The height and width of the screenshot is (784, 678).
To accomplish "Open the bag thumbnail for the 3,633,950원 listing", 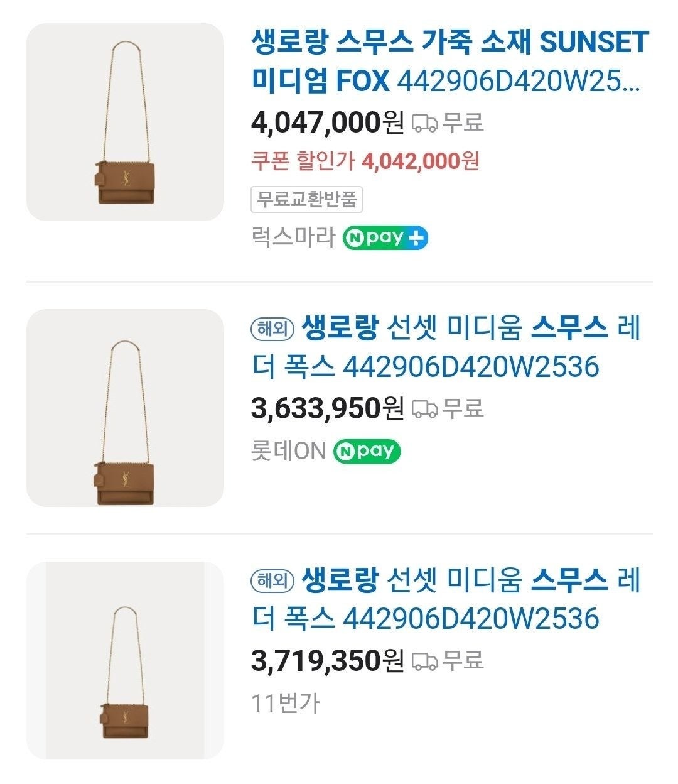I will click(x=125, y=408).
